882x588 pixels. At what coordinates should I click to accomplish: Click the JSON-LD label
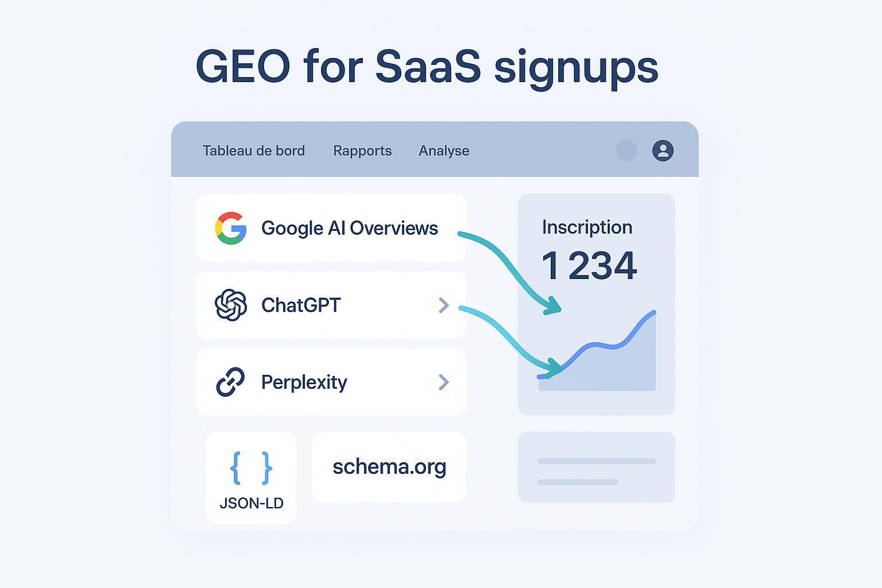(252, 504)
